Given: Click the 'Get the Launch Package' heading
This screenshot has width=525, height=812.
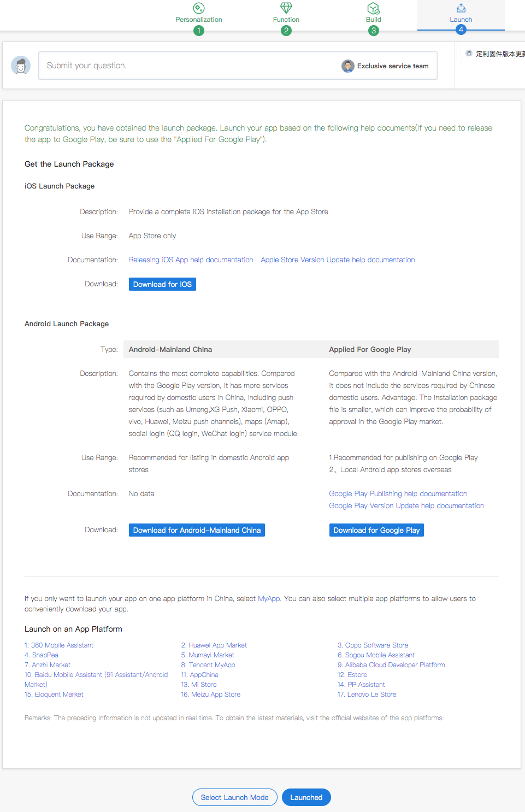Looking at the screenshot, I should pos(69,164).
